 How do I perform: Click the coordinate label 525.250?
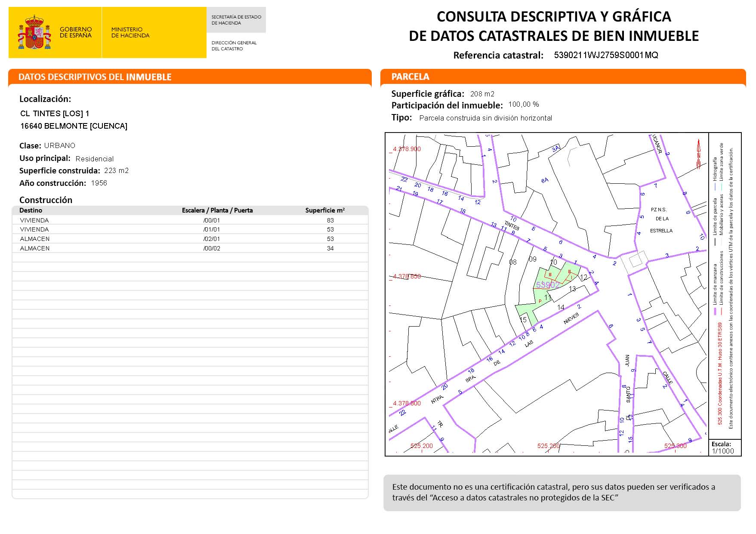[548, 446]
